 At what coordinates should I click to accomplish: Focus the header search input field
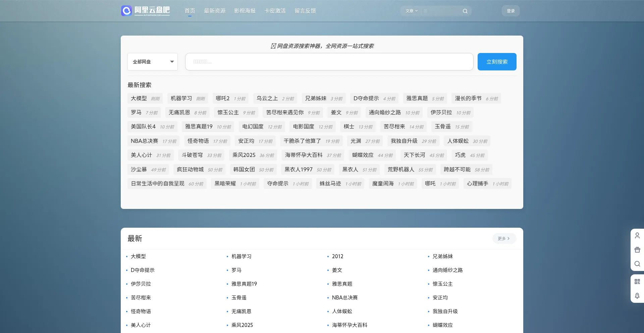[x=441, y=11]
